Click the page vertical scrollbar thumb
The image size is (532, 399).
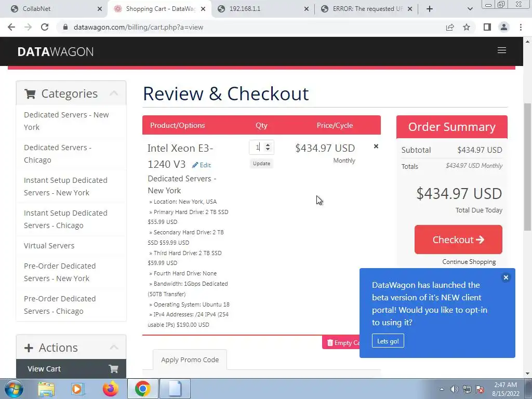point(527,167)
